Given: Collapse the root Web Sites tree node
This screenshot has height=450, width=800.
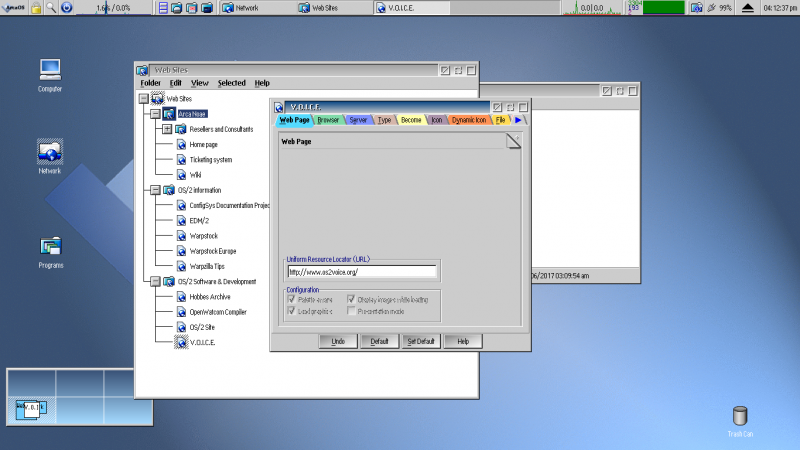Looking at the screenshot, I should coord(144,98).
